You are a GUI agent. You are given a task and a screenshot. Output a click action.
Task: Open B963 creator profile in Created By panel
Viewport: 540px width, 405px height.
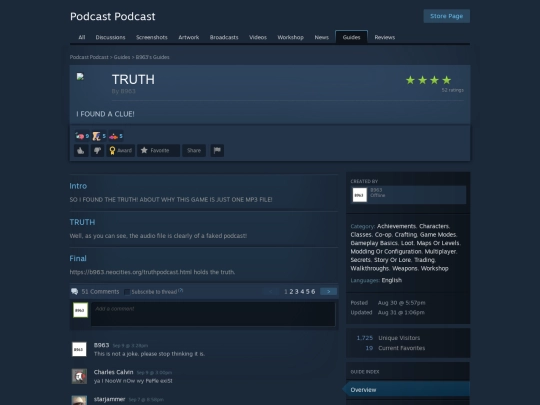click(x=376, y=190)
